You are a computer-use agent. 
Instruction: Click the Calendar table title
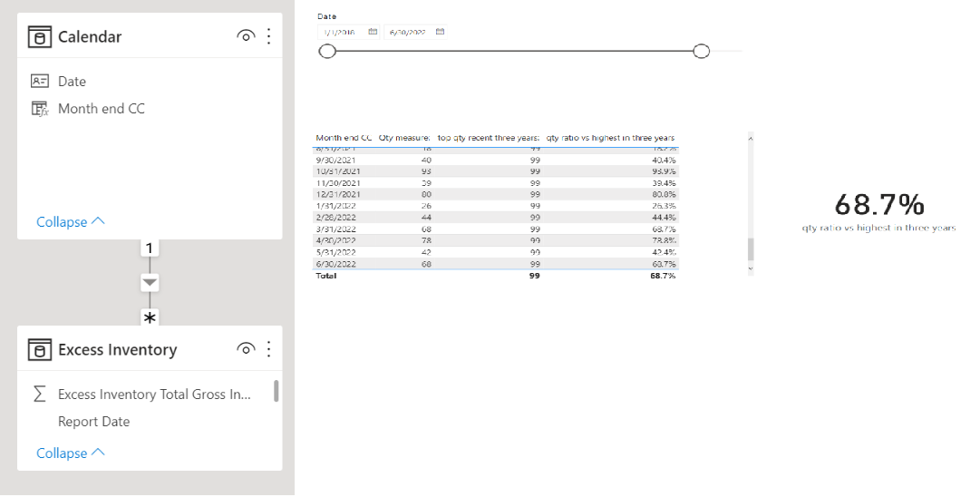(x=90, y=37)
